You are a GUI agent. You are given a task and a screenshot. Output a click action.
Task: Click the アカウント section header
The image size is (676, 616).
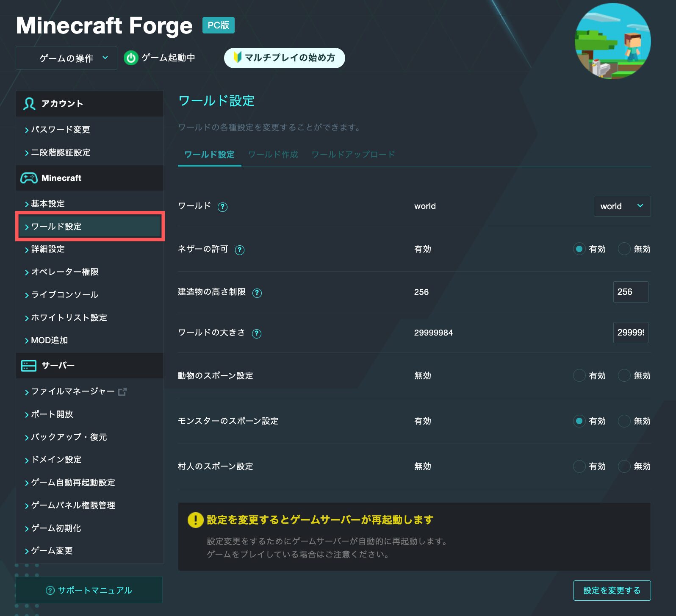click(90, 104)
